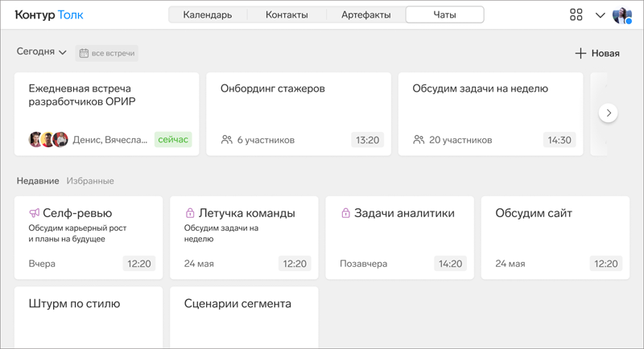Open the Контакты tab
Image resolution: width=644 pixels, height=349 pixels.
click(x=287, y=14)
